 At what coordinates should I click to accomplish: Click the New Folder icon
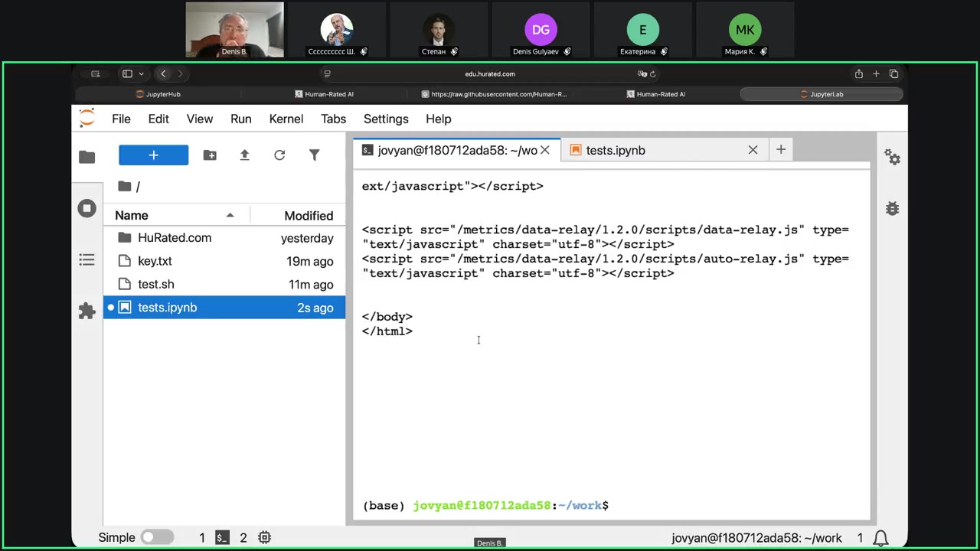tap(210, 155)
